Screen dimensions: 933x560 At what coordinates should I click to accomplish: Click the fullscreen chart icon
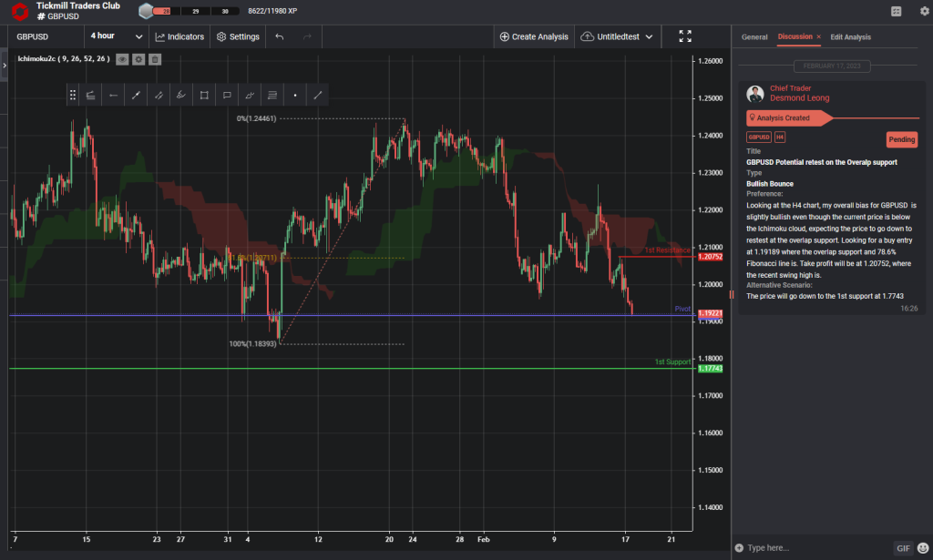pyautogui.click(x=685, y=36)
